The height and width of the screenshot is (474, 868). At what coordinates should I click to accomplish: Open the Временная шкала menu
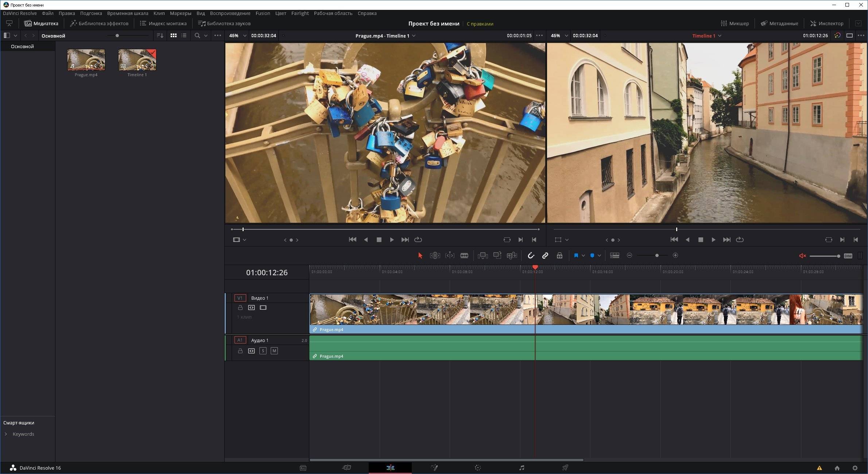(128, 13)
